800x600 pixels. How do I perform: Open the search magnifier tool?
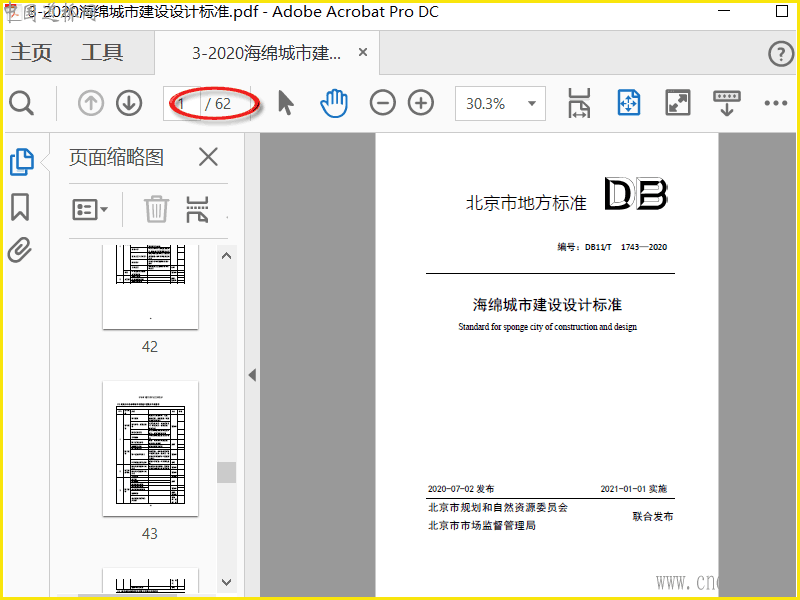pos(21,104)
